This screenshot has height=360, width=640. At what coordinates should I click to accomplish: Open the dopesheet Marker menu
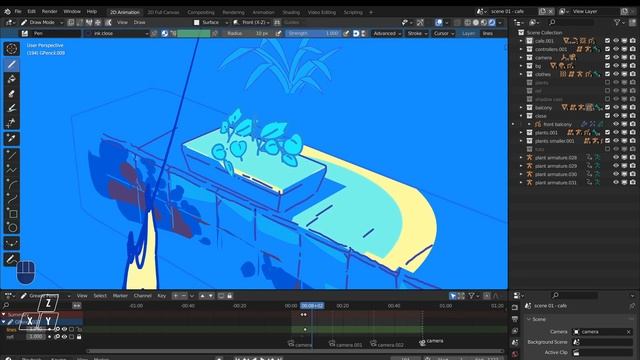tap(120, 296)
